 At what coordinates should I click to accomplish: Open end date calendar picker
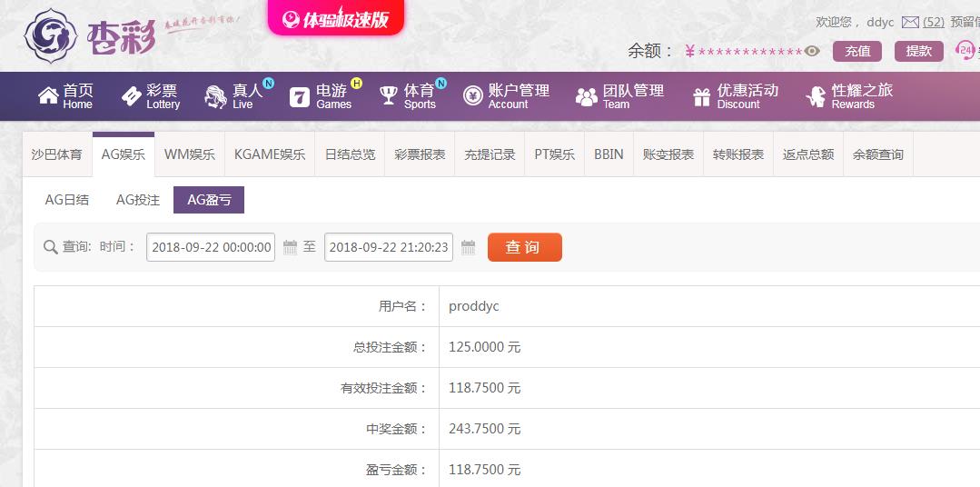(x=469, y=247)
